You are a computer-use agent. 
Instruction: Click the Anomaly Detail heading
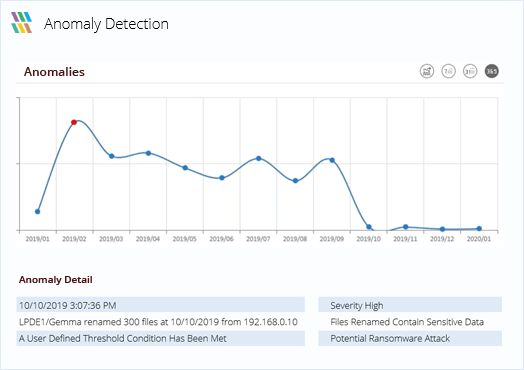[x=55, y=280]
